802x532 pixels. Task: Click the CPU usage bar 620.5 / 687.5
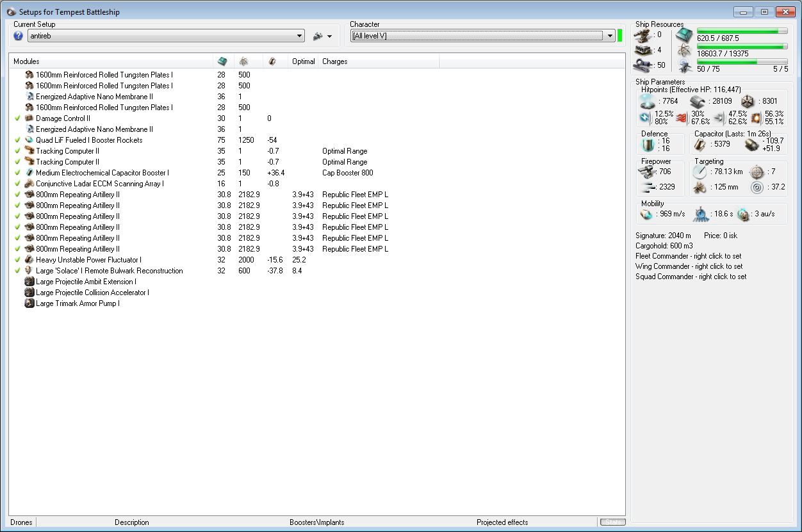742,31
